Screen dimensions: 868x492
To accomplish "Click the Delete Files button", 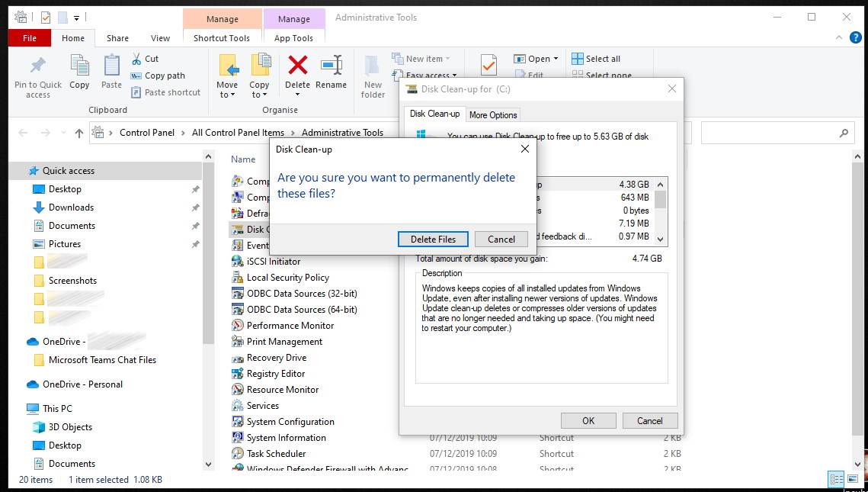I will pyautogui.click(x=432, y=239).
